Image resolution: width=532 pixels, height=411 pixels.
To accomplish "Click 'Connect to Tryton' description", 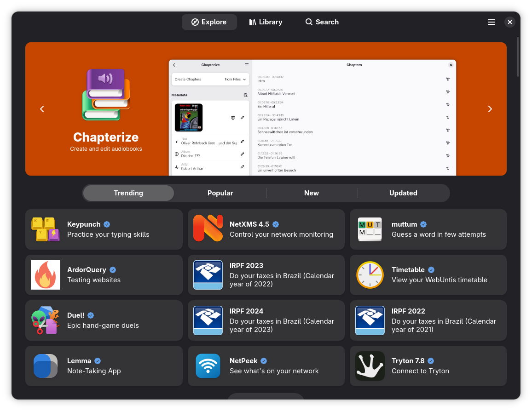I will tap(420, 371).
